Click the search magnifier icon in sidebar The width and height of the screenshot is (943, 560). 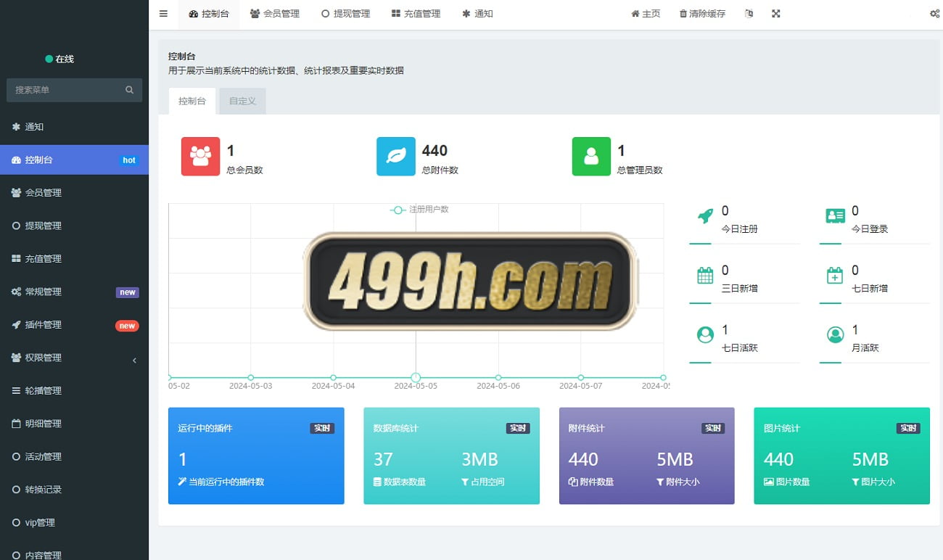[130, 90]
